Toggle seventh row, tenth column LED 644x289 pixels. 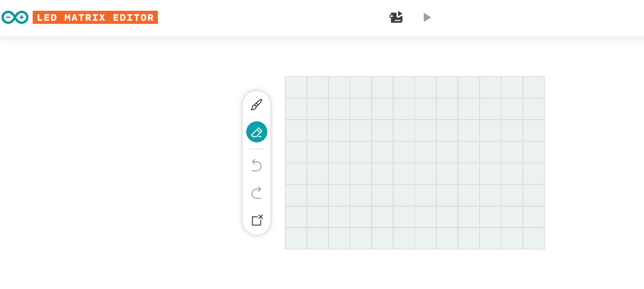(x=490, y=217)
